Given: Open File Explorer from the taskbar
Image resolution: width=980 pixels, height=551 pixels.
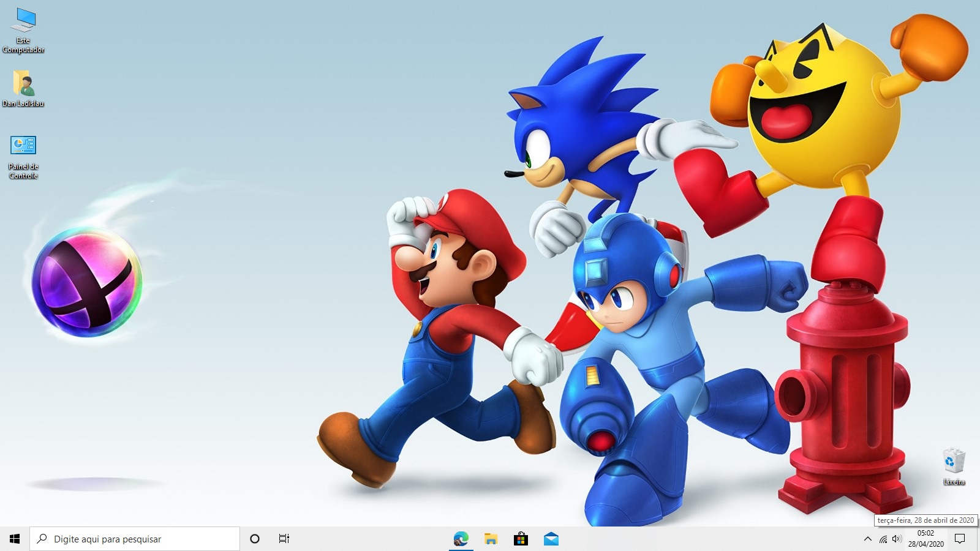Looking at the screenshot, I should 491,539.
